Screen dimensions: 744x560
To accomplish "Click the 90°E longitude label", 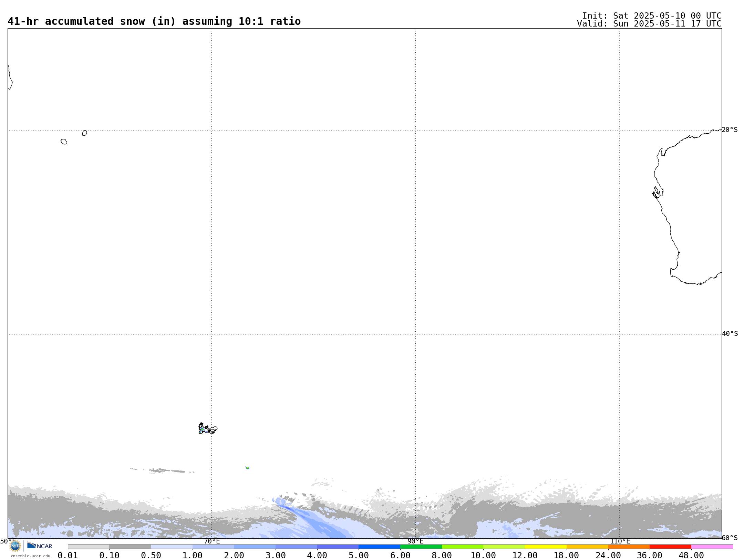I will [x=415, y=541].
